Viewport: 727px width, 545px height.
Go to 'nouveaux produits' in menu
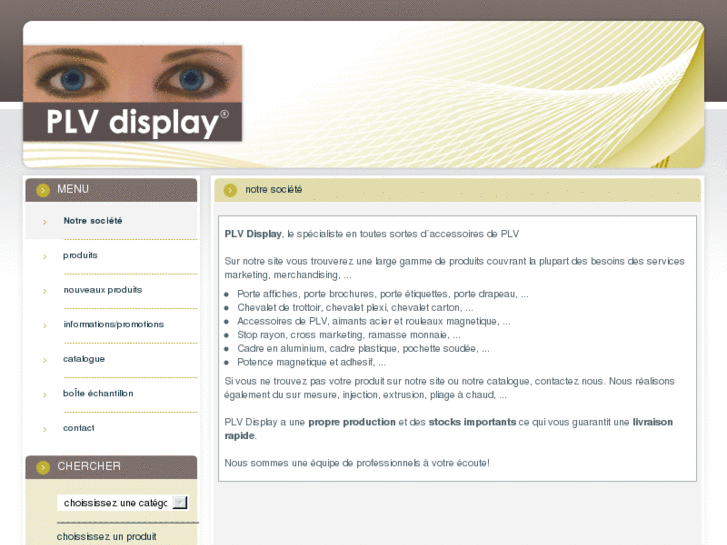point(102,290)
